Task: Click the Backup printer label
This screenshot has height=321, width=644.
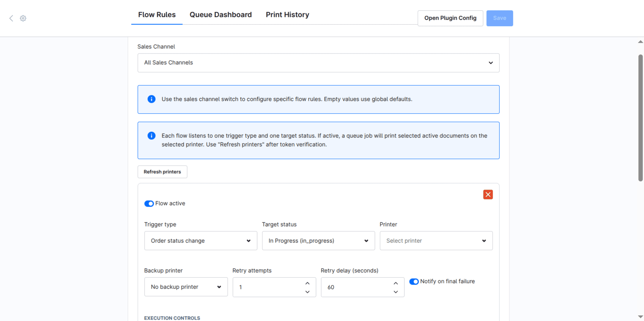Action: coord(163,270)
